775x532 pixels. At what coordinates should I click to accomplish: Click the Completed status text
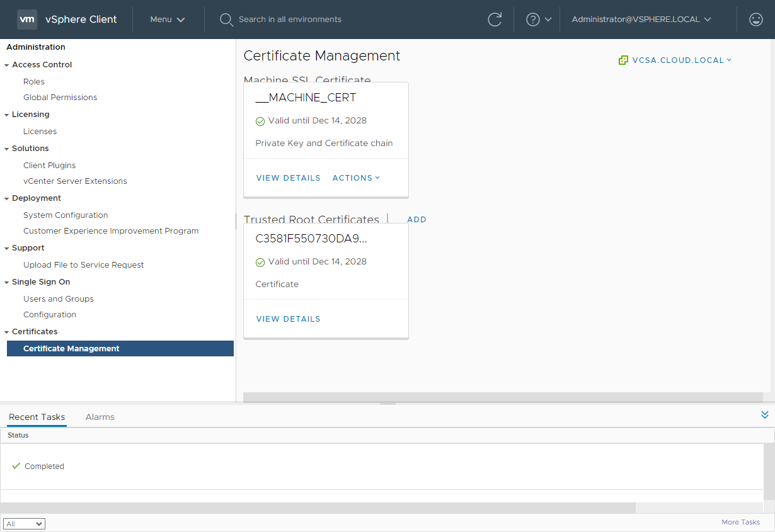click(45, 467)
